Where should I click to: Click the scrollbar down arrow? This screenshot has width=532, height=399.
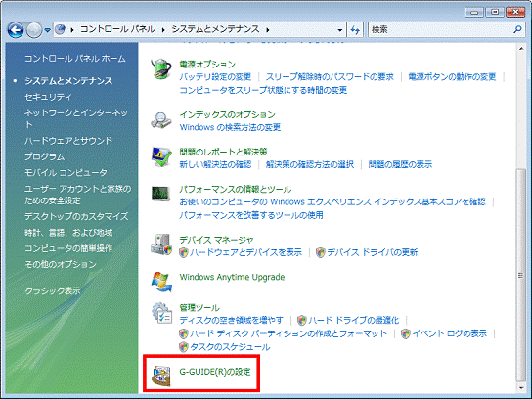coord(521,388)
